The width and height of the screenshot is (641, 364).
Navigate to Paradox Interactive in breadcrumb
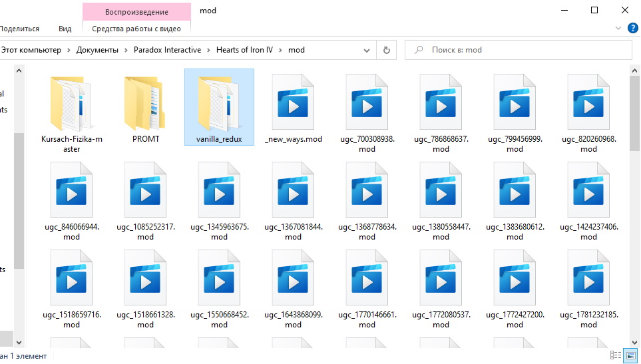coord(167,50)
